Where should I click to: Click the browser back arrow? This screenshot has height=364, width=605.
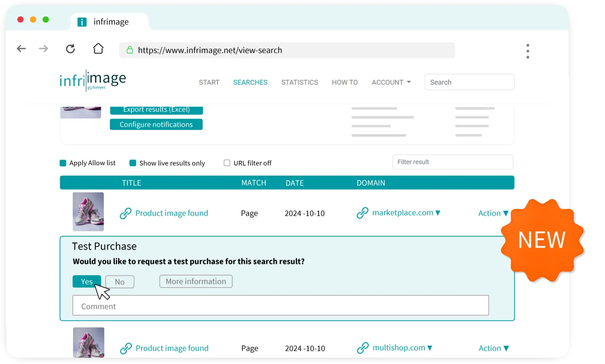point(21,49)
